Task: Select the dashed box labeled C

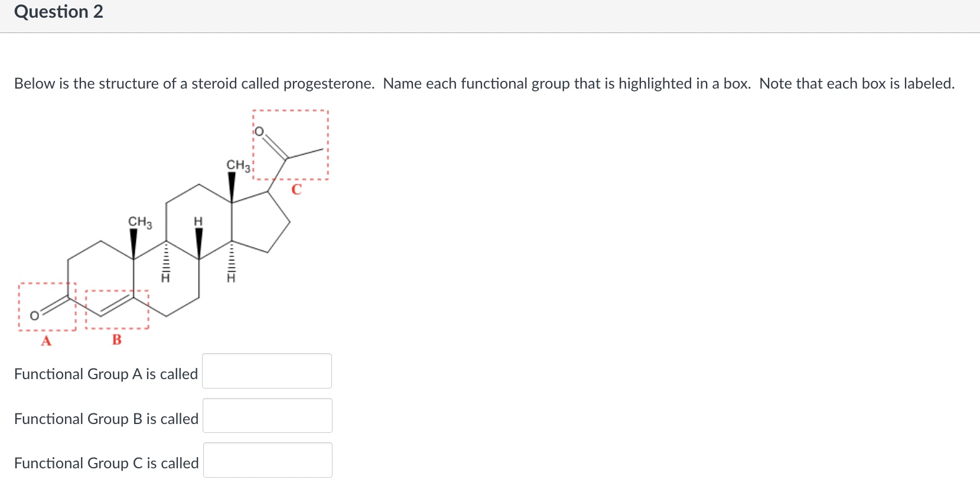Action: coord(291,144)
